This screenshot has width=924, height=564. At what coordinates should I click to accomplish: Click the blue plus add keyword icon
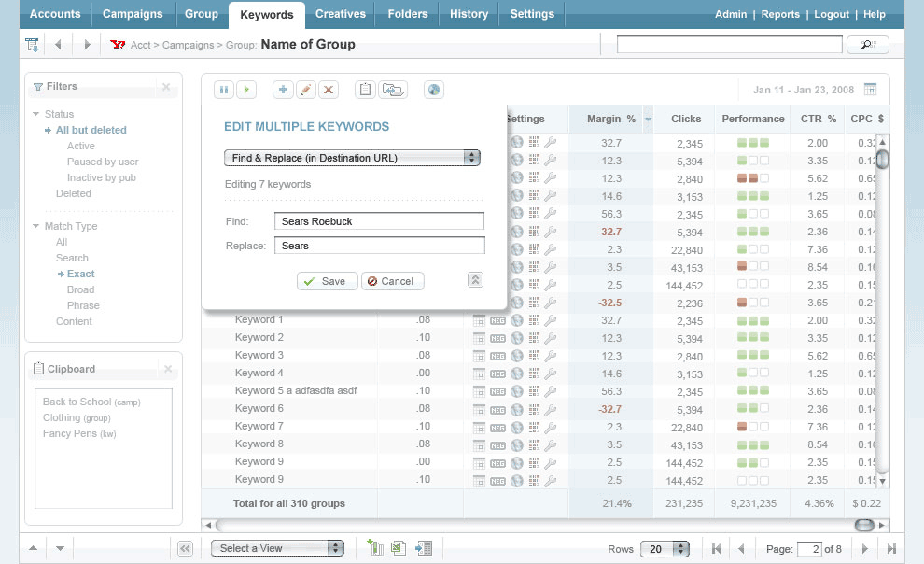[283, 90]
